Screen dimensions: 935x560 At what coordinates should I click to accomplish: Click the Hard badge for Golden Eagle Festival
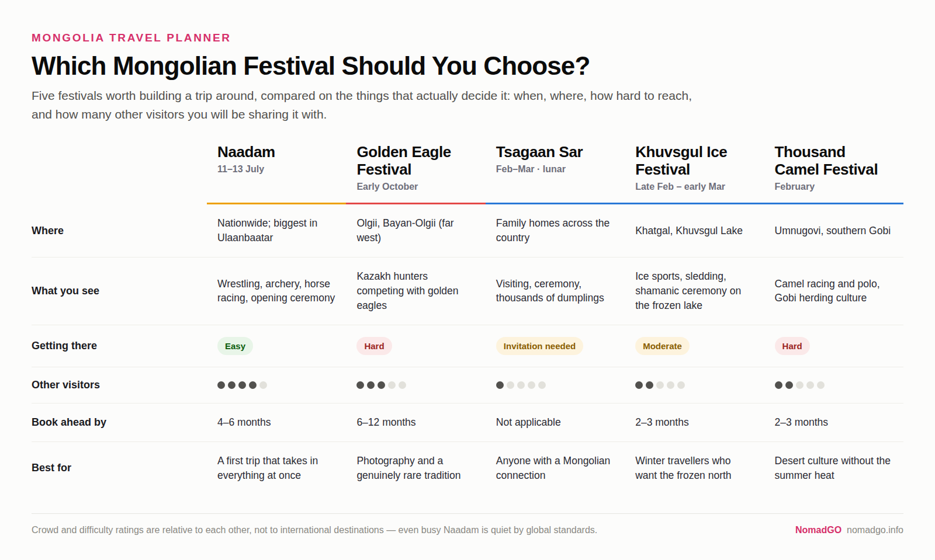(x=374, y=346)
